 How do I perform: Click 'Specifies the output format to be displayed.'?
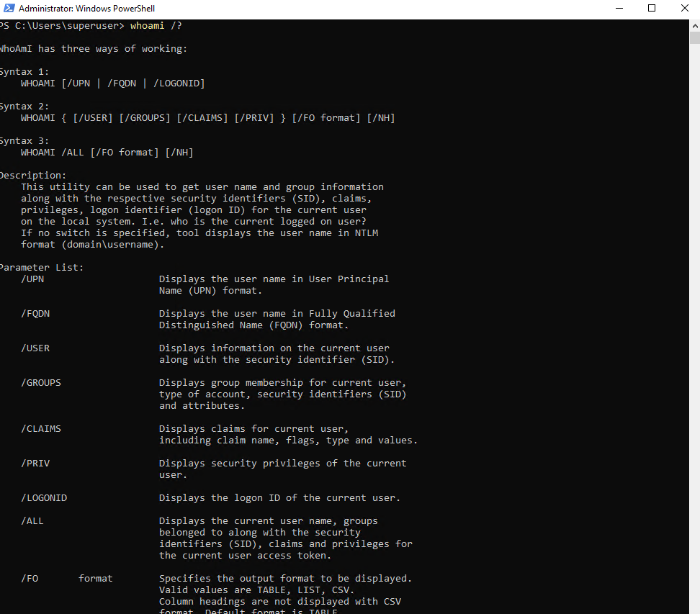285,579
